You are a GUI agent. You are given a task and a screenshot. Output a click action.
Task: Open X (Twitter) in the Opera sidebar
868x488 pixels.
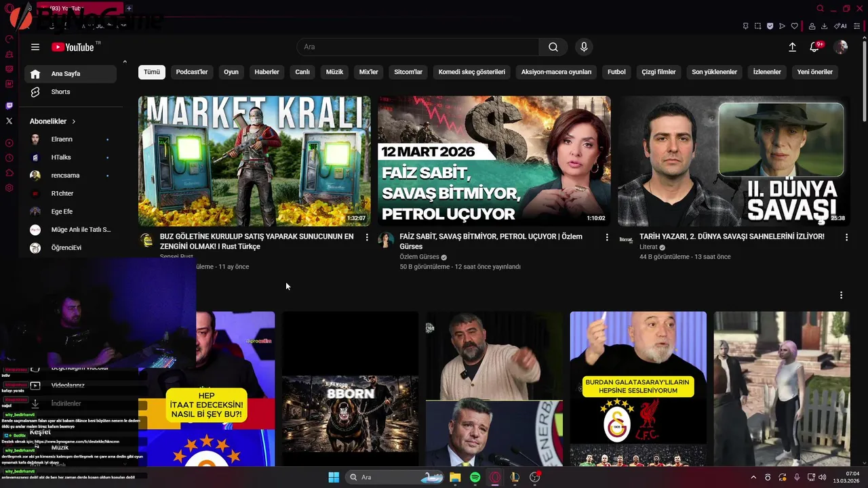tap(9, 121)
